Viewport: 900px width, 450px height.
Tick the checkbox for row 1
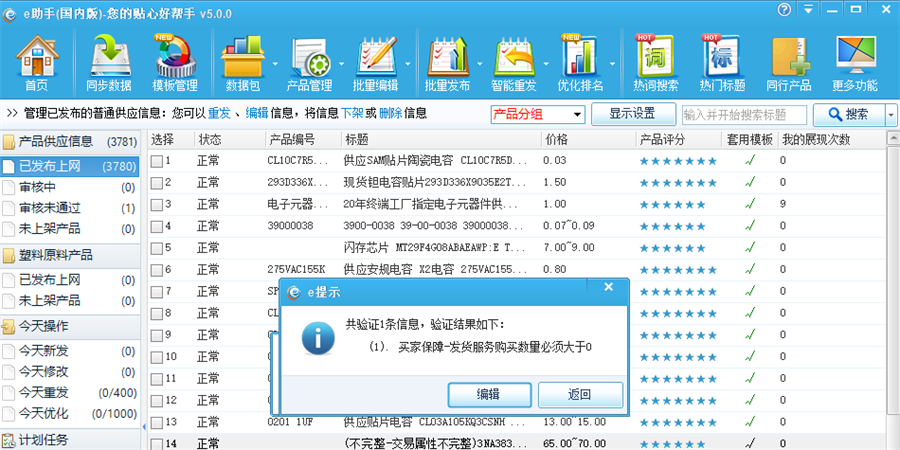(x=157, y=161)
